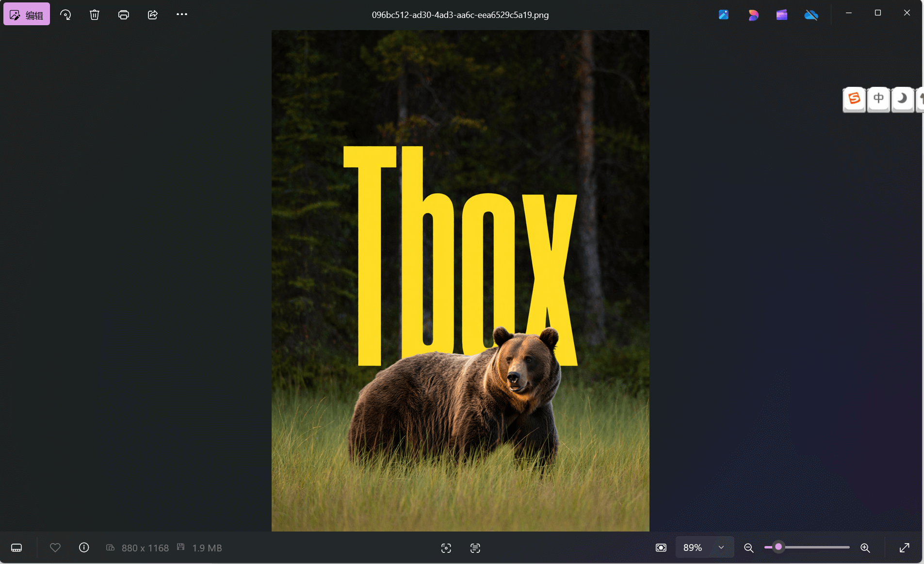924x564 pixels.
Task: Click the zoom slider handle
Action: pos(778,547)
